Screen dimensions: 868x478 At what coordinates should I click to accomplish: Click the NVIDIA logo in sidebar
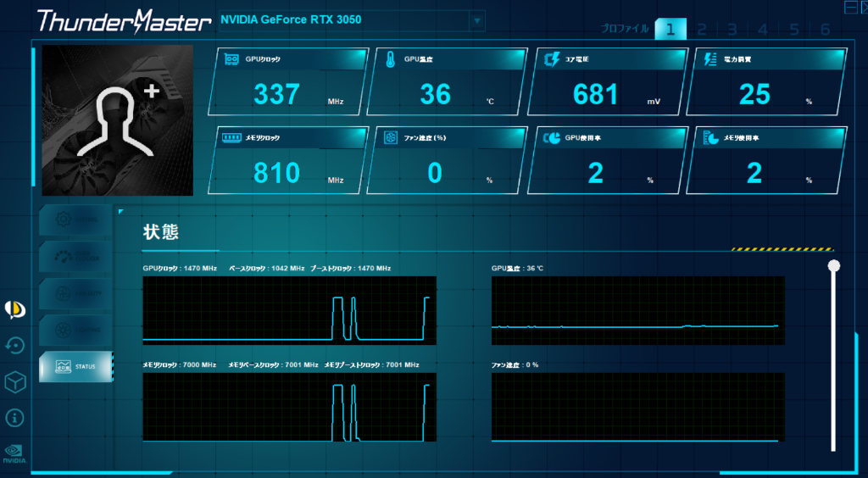[x=15, y=453]
